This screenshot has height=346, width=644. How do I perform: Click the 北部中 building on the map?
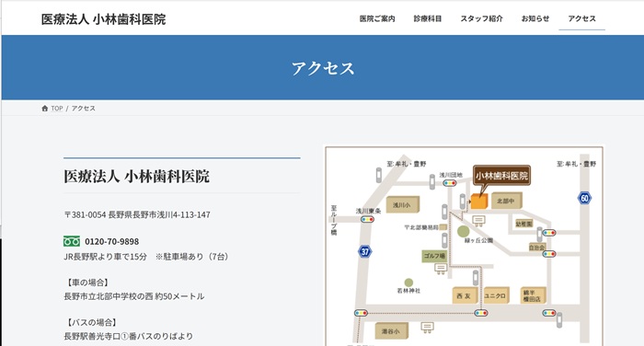click(x=506, y=201)
